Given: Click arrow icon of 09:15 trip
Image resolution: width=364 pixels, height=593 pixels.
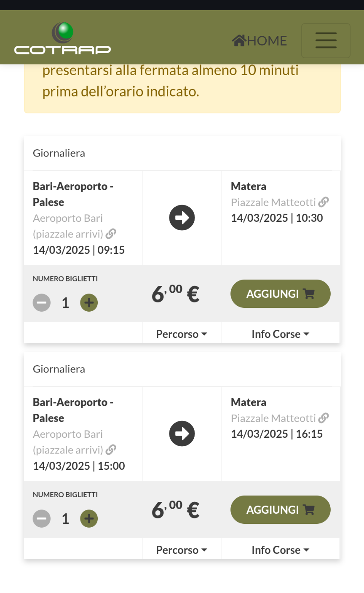Looking at the screenshot, I should click(182, 218).
